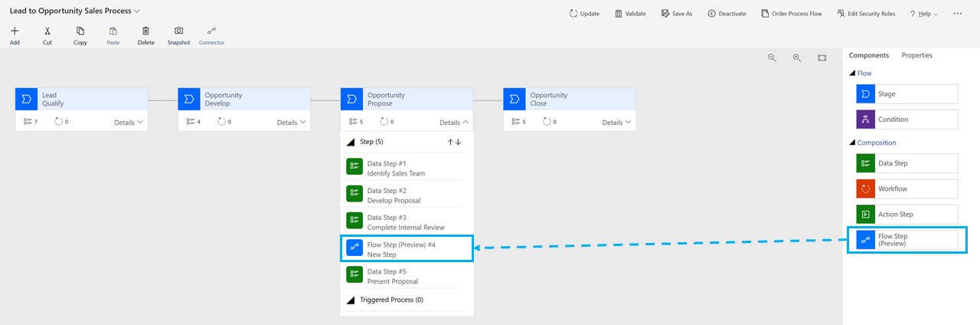Screen dimensions: 980x325
Task: Click the fit to canvas icon
Action: (822, 58)
